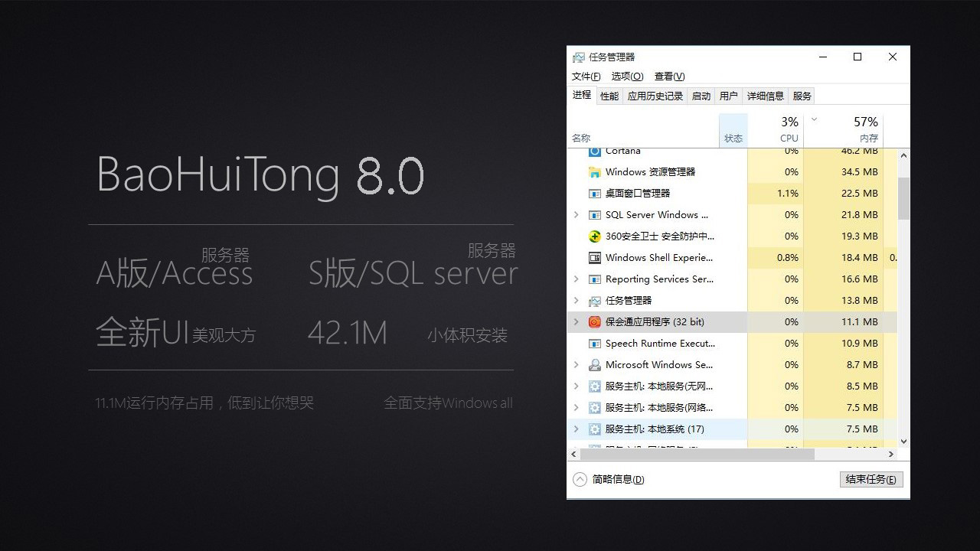980x551 pixels.
Task: Click the Windows Shell Experience icon
Action: click(x=594, y=258)
